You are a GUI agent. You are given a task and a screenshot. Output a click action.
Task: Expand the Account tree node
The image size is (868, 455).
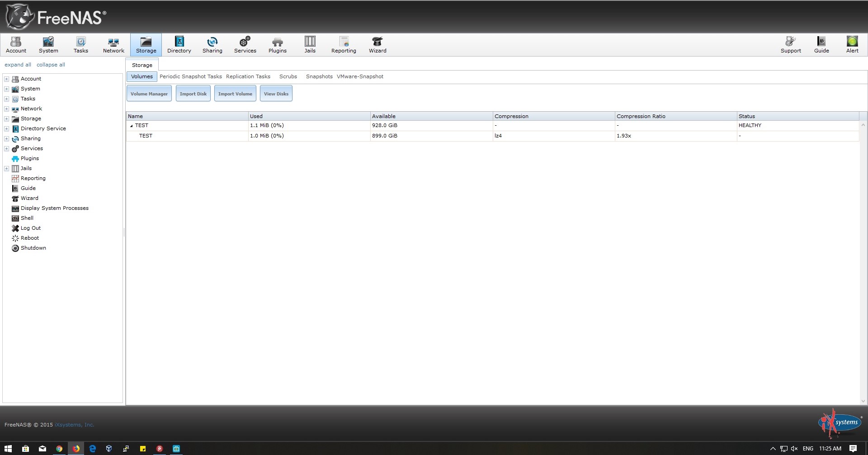[7, 79]
